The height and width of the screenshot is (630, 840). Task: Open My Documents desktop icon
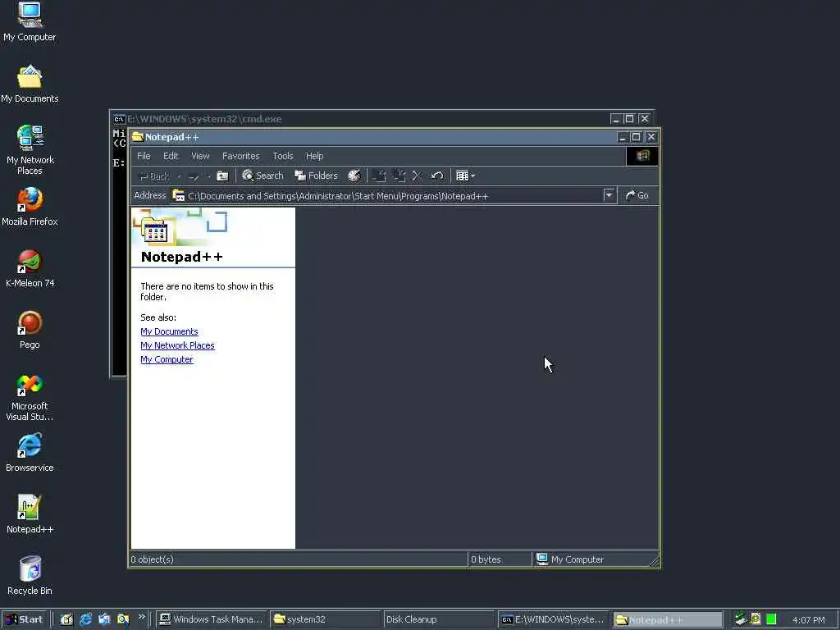tap(30, 84)
